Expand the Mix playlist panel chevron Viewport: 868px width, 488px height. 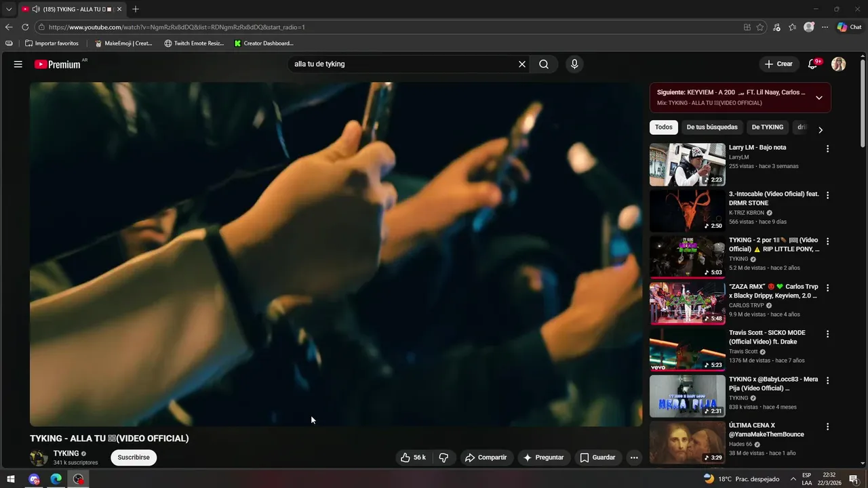click(x=818, y=98)
